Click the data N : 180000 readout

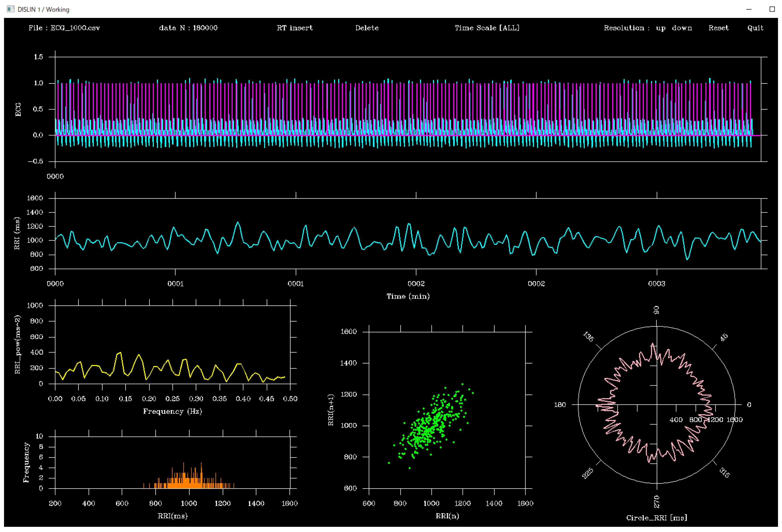coord(189,28)
